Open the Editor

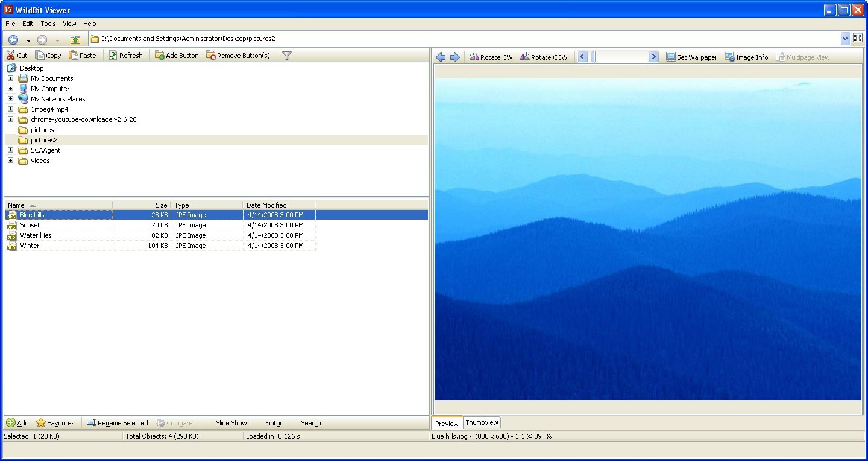[x=274, y=423]
